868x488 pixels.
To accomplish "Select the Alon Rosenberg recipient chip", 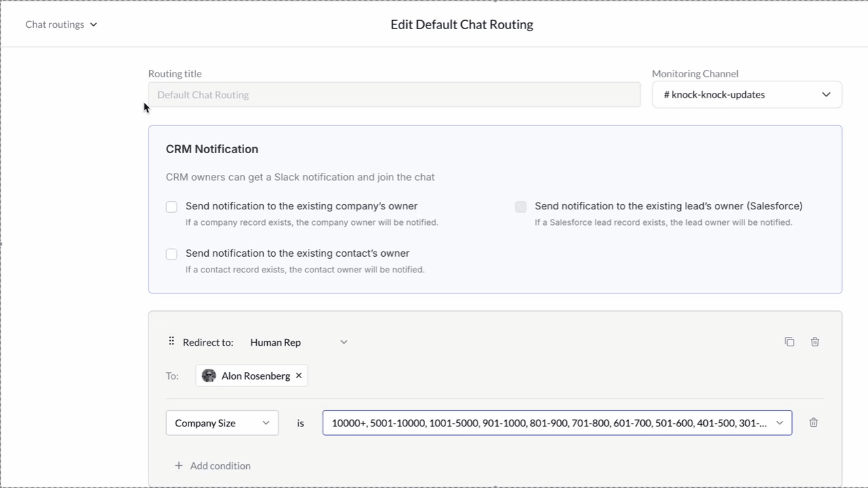I will [252, 375].
